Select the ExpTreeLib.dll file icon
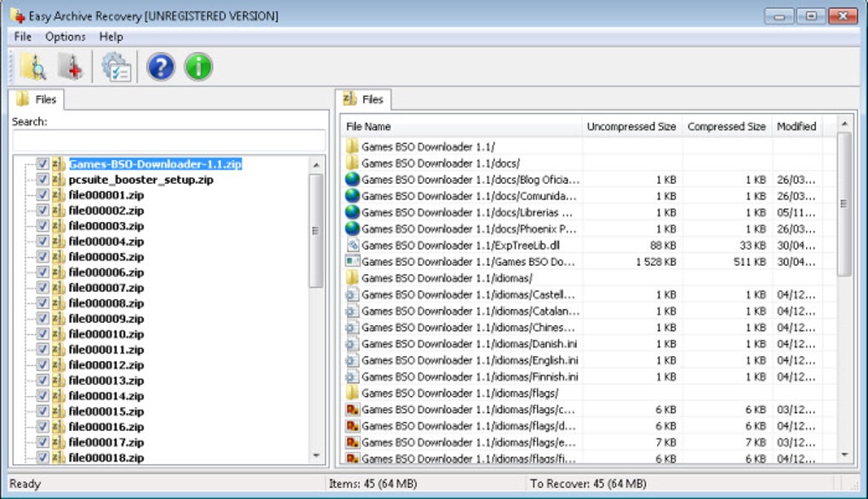 [x=351, y=247]
